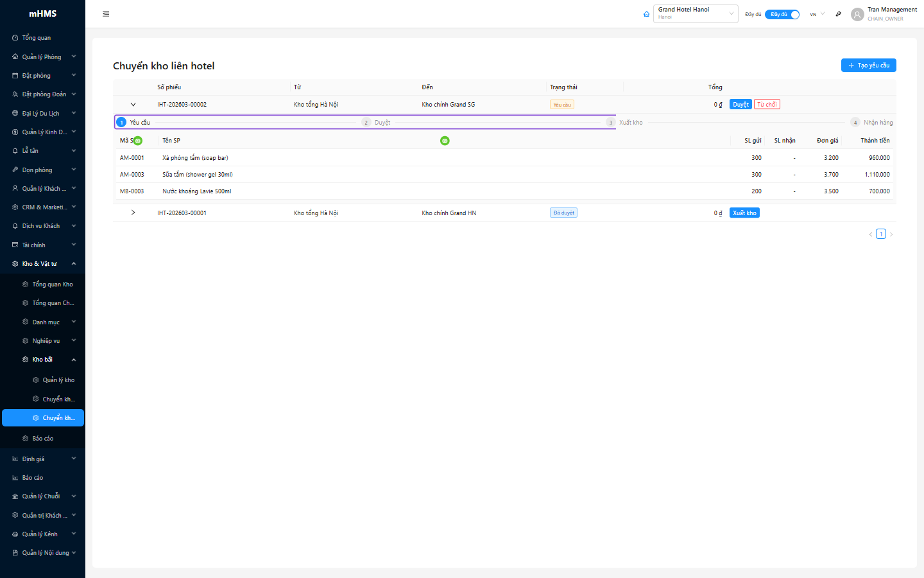924x578 pixels.
Task: Collapse the expanded row IHT-202603-00002
Action: [x=133, y=105]
